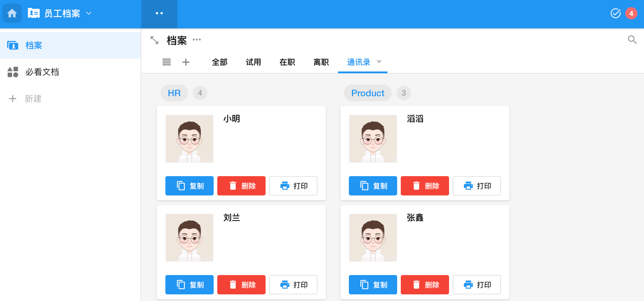Click the HR group label

pos(174,93)
